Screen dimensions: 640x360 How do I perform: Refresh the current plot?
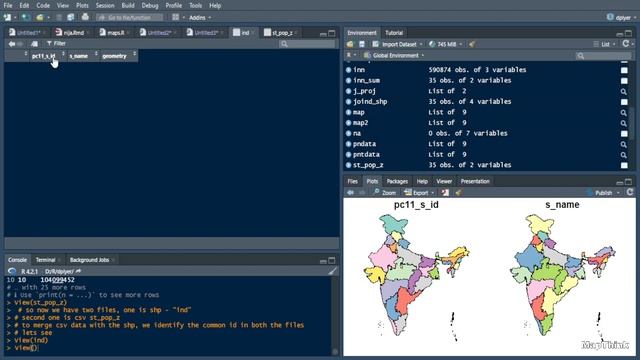click(x=630, y=192)
